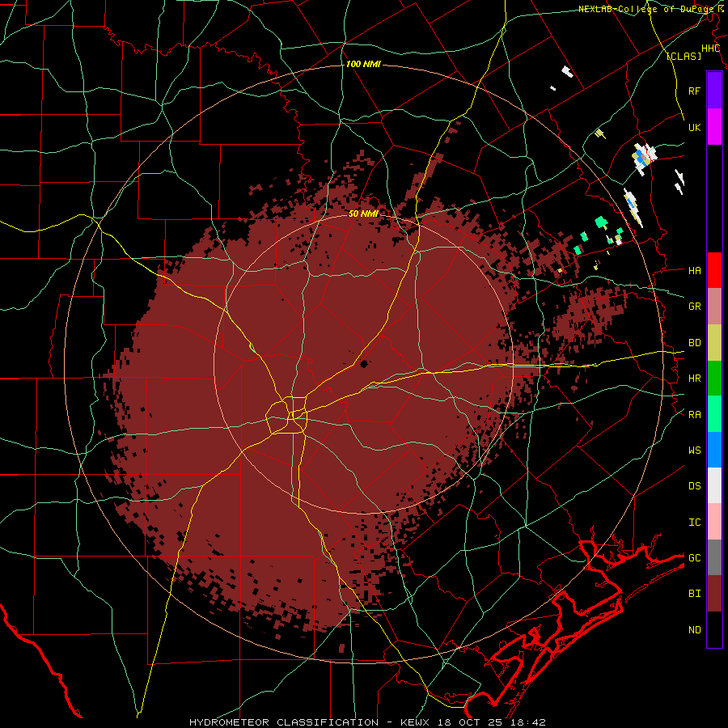This screenshot has height=728, width=728.
Task: Pick the yellow BD legend swatch
Action: [714, 343]
